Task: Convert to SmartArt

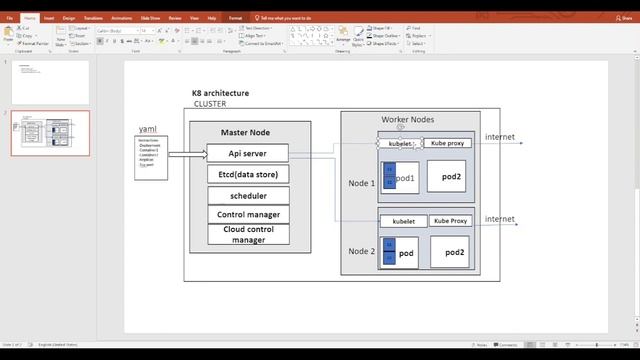Action: click(x=261, y=43)
